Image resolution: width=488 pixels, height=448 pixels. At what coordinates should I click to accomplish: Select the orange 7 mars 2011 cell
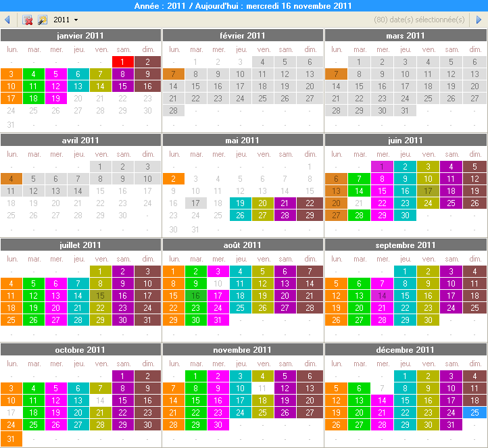(336, 74)
